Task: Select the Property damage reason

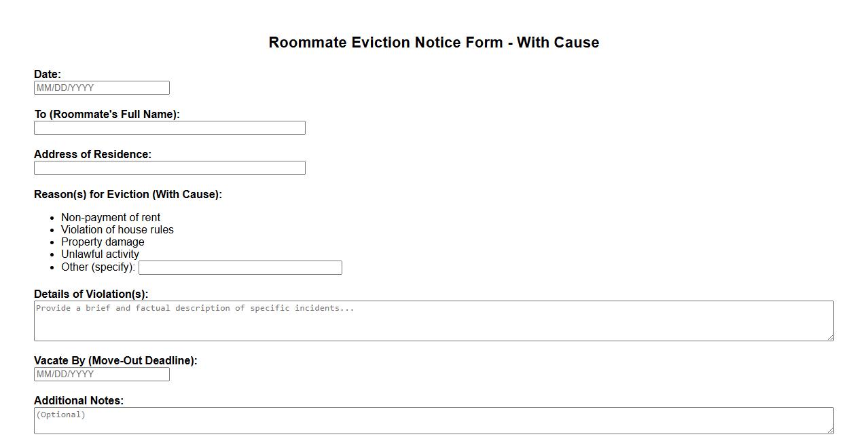Action: [x=103, y=242]
